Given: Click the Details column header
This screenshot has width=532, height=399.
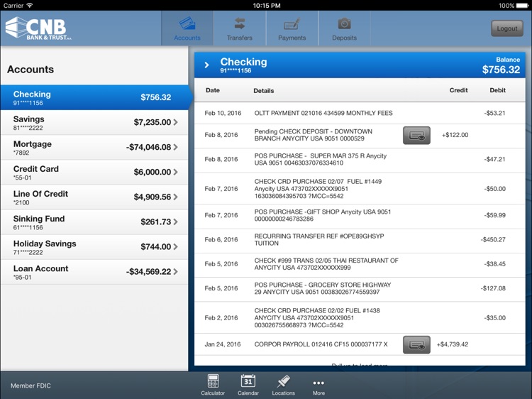Looking at the screenshot, I should click(x=264, y=91).
